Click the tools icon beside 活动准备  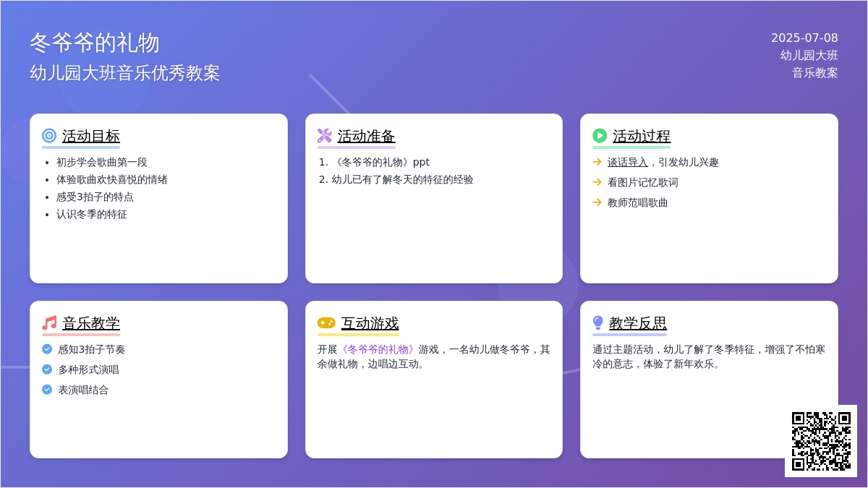click(x=325, y=135)
